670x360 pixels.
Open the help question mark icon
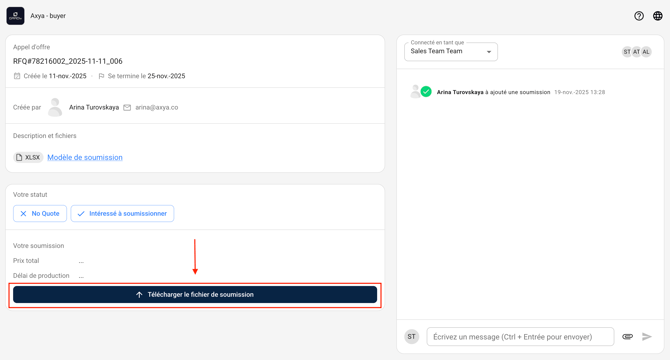click(x=639, y=16)
